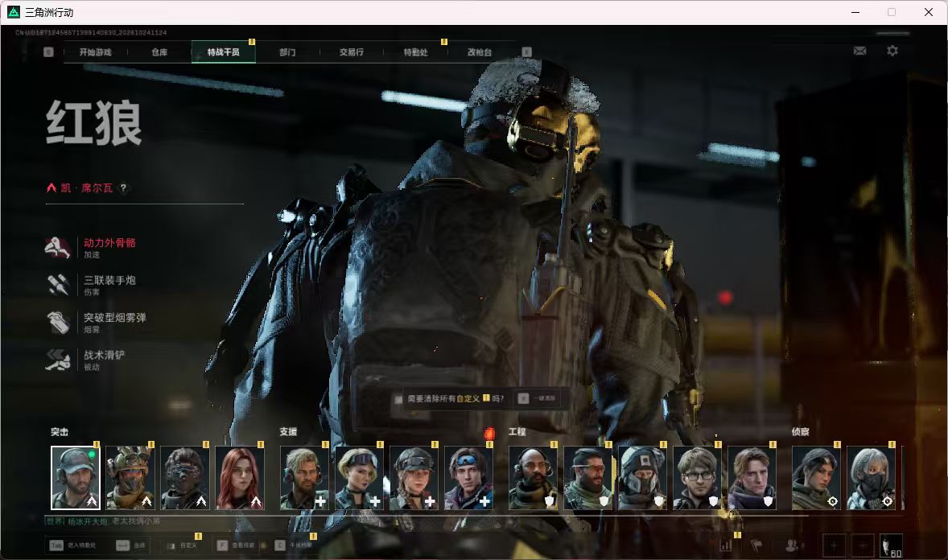Click the second empty squad slot plus
948x560 pixels.
point(863,546)
